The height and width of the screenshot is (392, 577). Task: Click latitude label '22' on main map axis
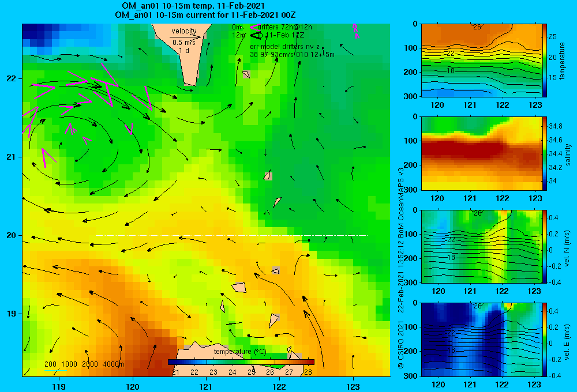tap(12, 78)
